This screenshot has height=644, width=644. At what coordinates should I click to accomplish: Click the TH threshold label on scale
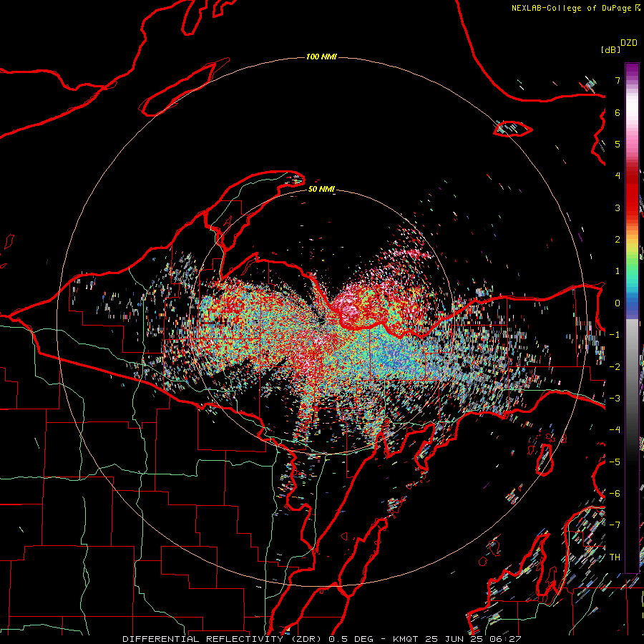pyautogui.click(x=615, y=557)
